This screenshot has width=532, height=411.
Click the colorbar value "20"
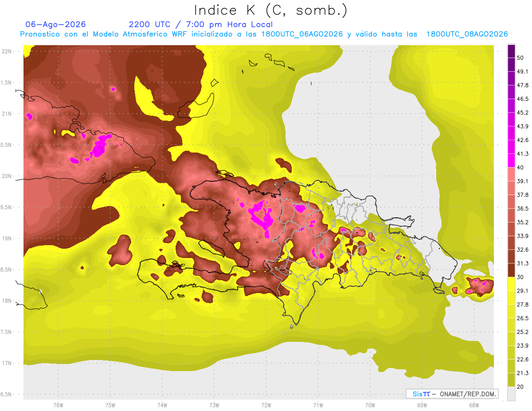[521, 387]
